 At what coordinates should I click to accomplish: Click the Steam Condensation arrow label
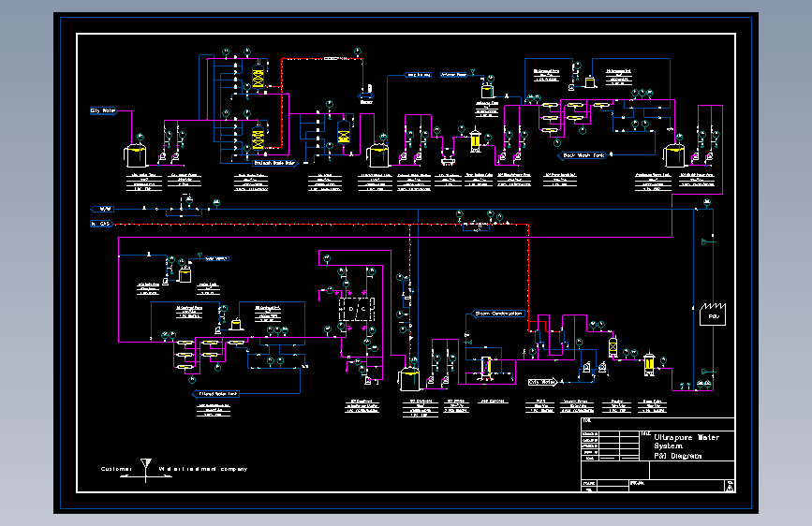click(497, 314)
